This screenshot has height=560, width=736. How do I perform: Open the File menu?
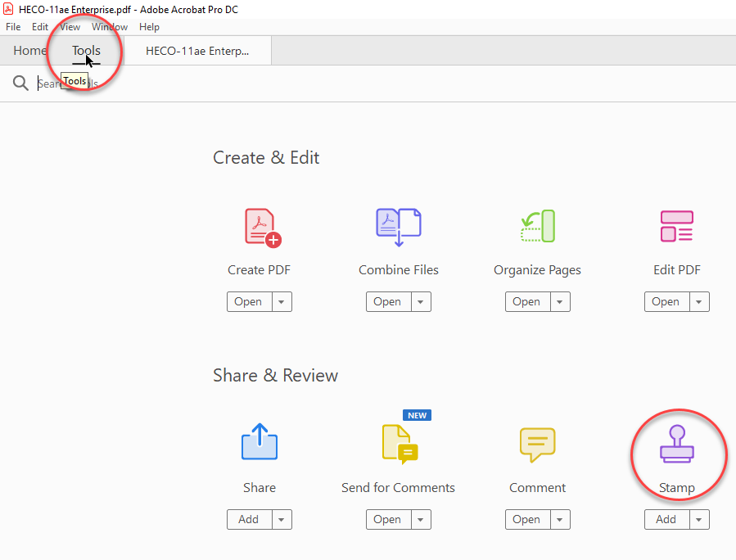[x=13, y=27]
